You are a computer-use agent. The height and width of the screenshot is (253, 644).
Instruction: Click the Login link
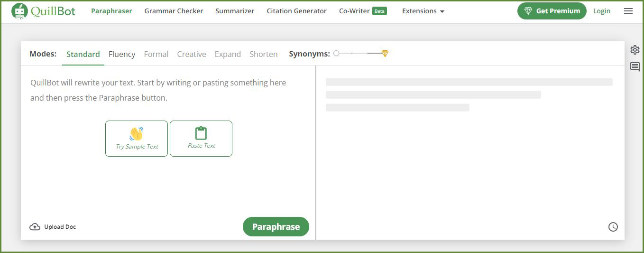(x=602, y=11)
